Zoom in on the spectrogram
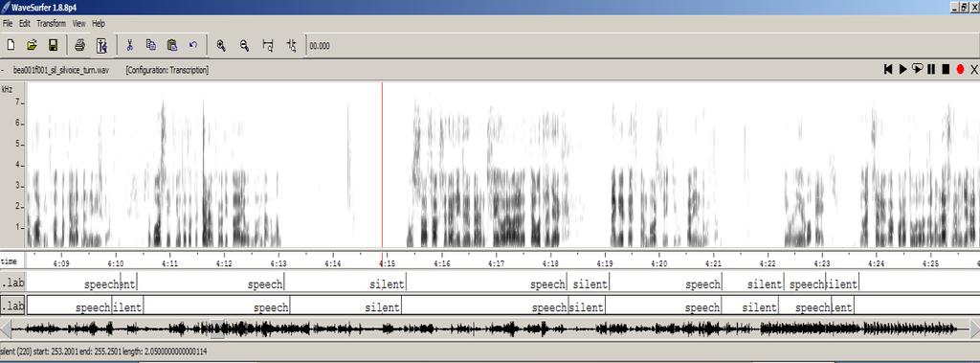Image resolution: width=980 pixels, height=363 pixels. [x=221, y=45]
